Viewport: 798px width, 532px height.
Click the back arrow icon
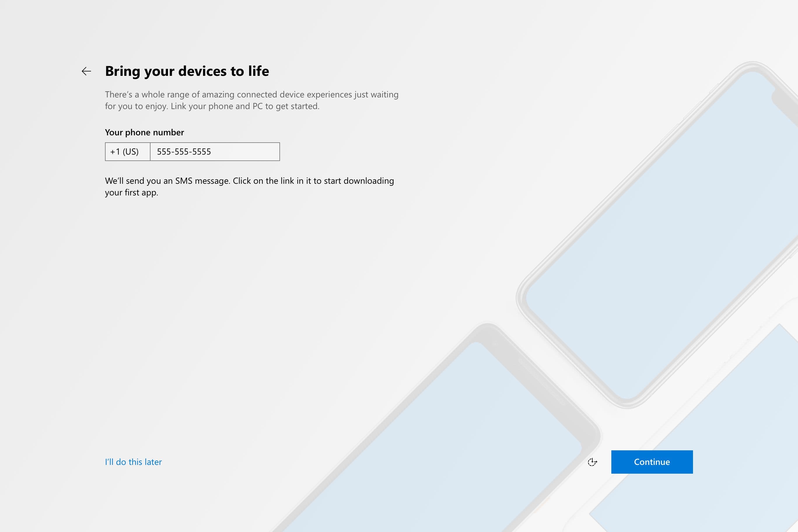87,71
